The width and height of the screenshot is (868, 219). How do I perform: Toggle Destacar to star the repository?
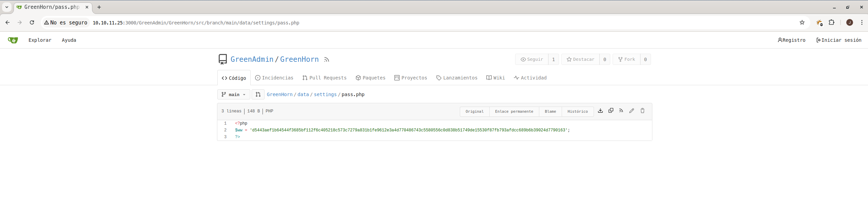580,59
